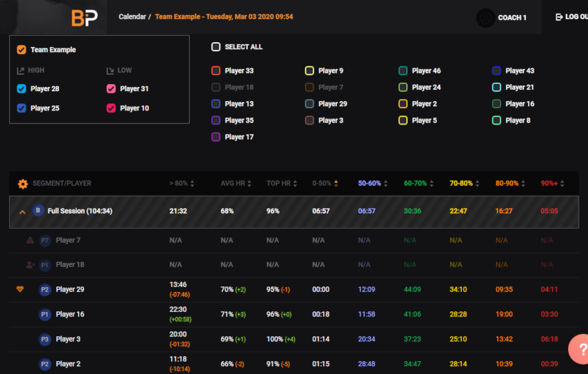Click the LOW trend arrow icon

110,71
